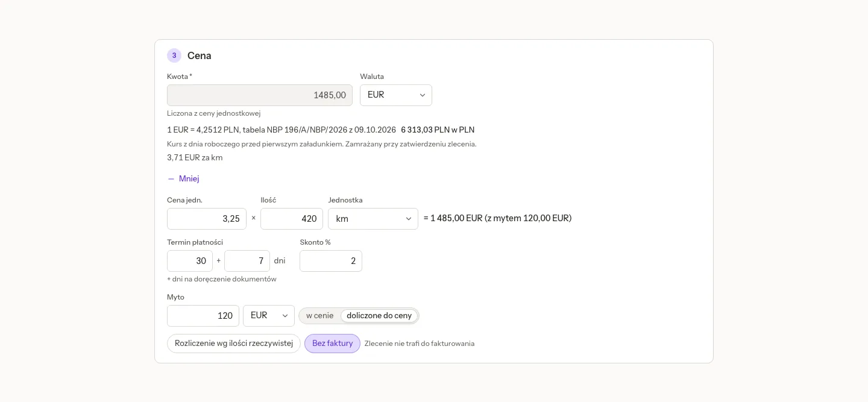Click the '+ dni na doręczenie dokumentów' hint
The width and height of the screenshot is (868, 402).
tap(222, 279)
